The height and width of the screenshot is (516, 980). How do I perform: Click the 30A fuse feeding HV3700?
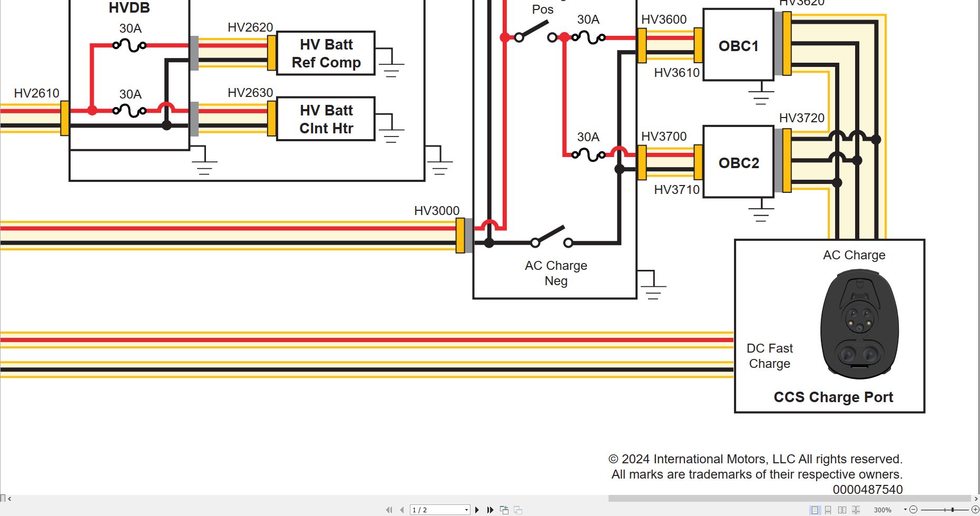point(589,155)
